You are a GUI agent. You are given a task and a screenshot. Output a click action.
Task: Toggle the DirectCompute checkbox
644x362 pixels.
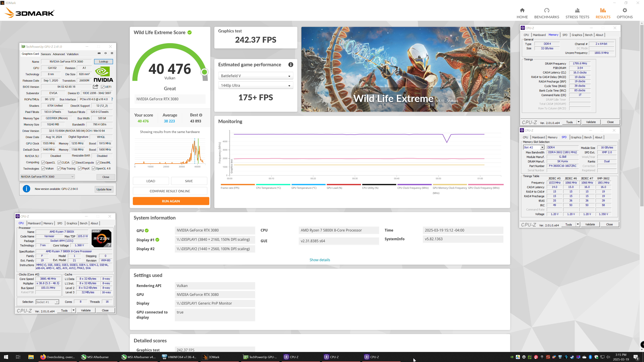[x=73, y=163]
